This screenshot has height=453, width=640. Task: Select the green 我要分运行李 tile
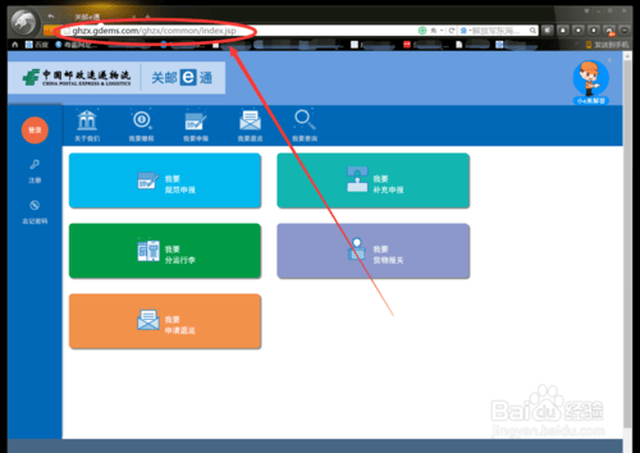coord(165,251)
